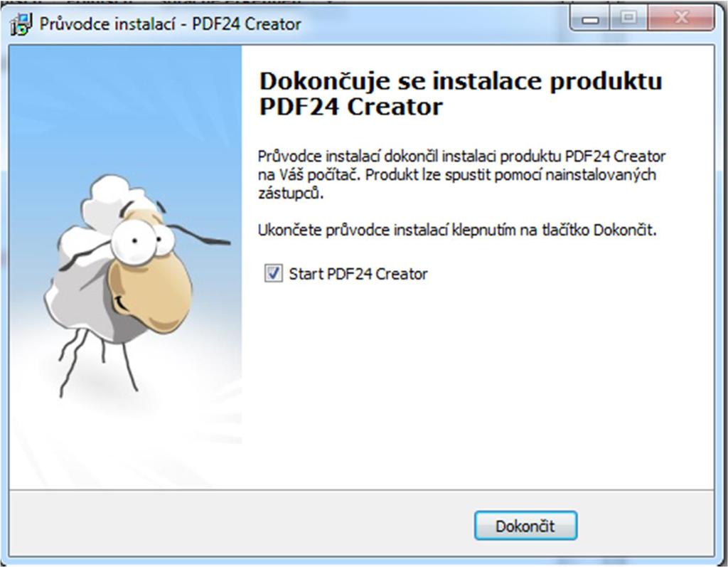
Task: Click the 'Start PDF24 Creator' label text
Action: (358, 274)
